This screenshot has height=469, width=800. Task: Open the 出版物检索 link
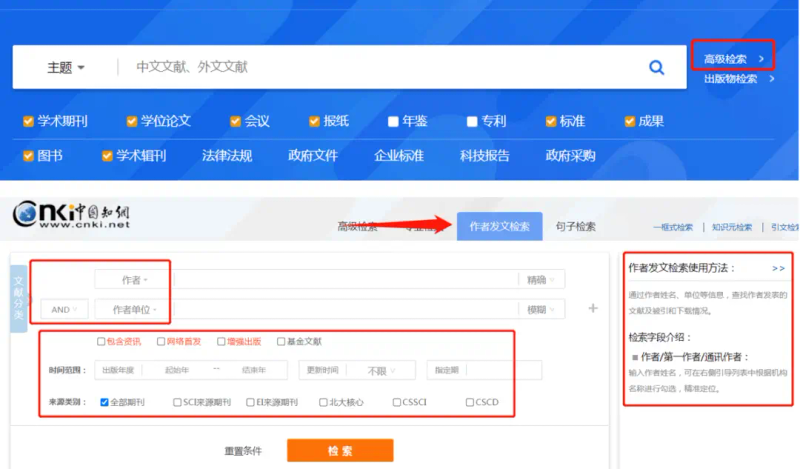pyautogui.click(x=739, y=79)
